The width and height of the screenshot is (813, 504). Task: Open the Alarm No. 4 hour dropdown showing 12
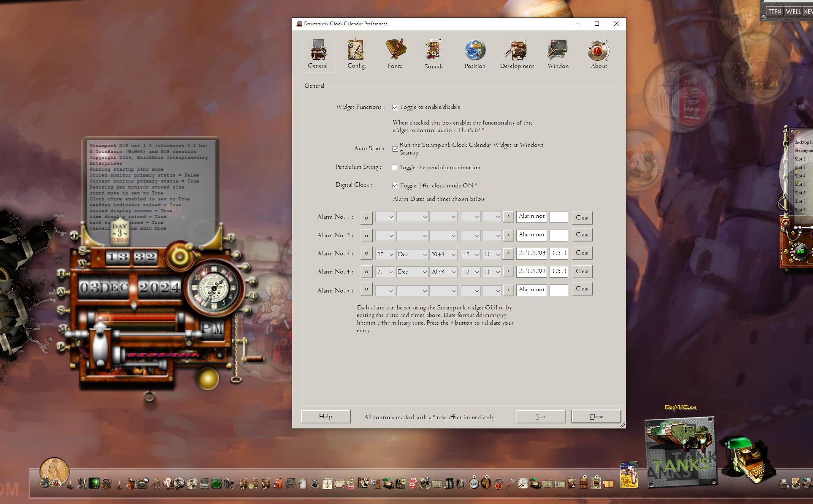click(x=471, y=271)
